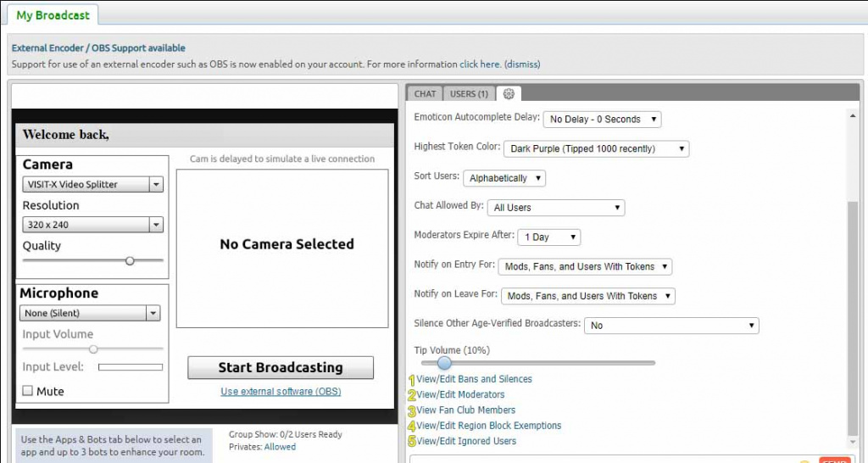This screenshot has height=463, width=868.
Task: Open the Sort Users dropdown
Action: coord(504,178)
